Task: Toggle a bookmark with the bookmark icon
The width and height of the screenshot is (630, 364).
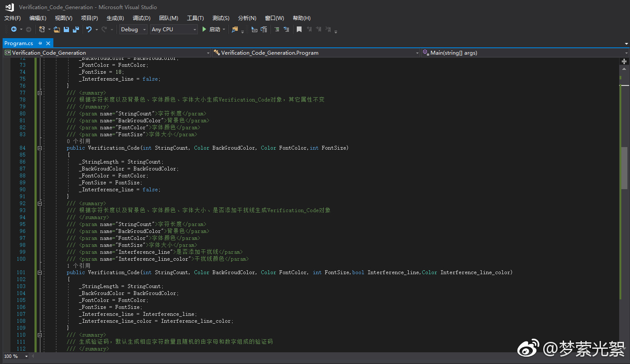Action: coord(299,30)
